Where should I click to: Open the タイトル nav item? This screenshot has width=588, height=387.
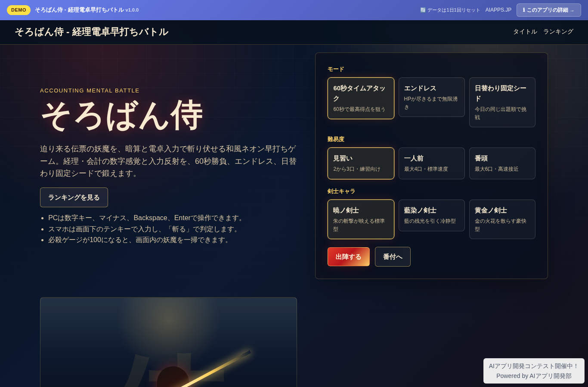525,32
